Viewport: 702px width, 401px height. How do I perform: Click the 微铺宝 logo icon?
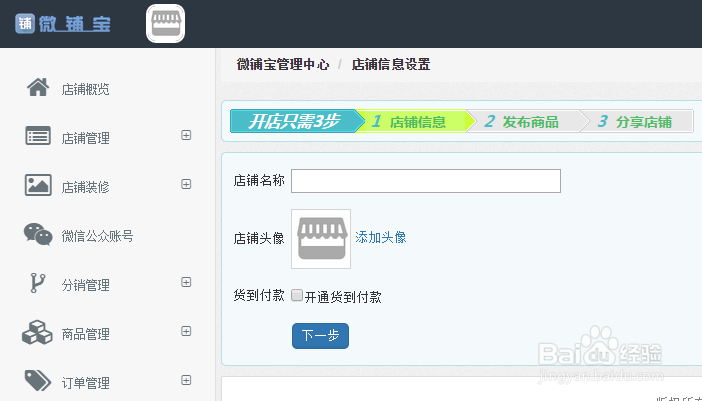click(25, 23)
